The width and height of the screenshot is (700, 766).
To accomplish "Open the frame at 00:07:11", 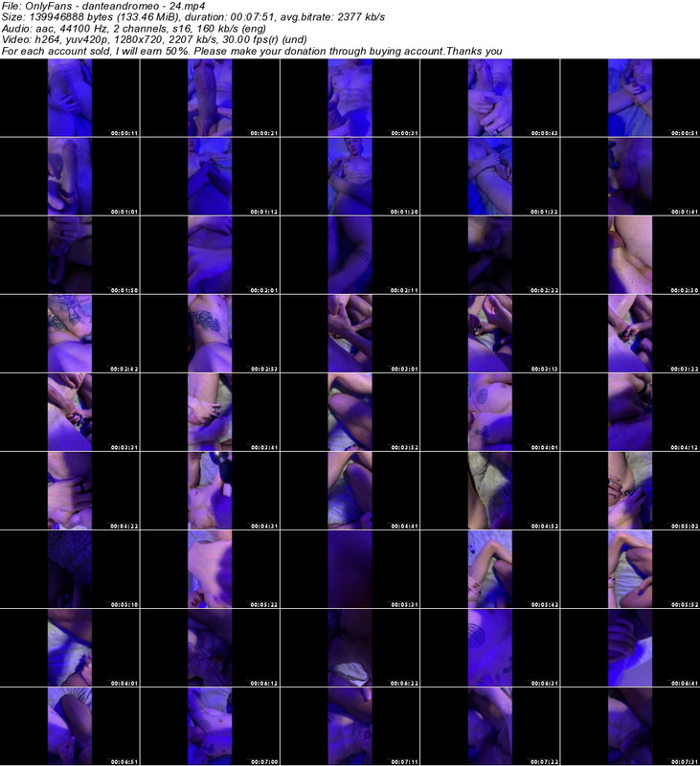I will [x=350, y=725].
